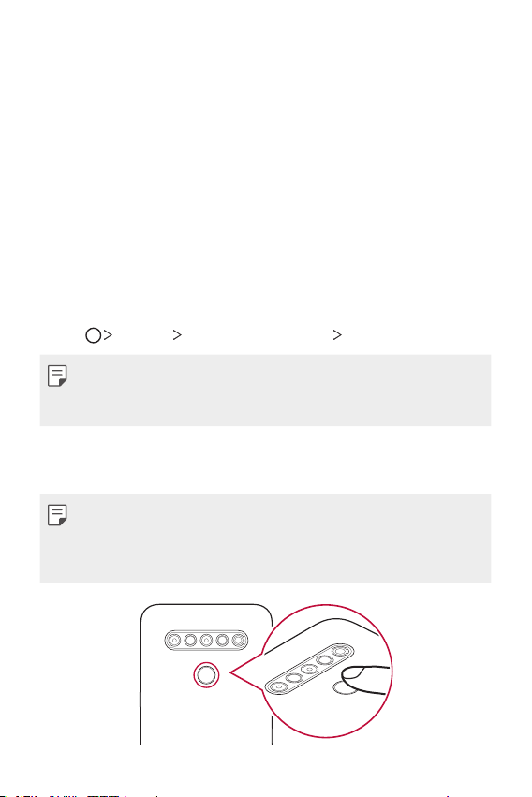Click the fingertip in the magnified circle
532x797 pixels.
click(x=366, y=679)
